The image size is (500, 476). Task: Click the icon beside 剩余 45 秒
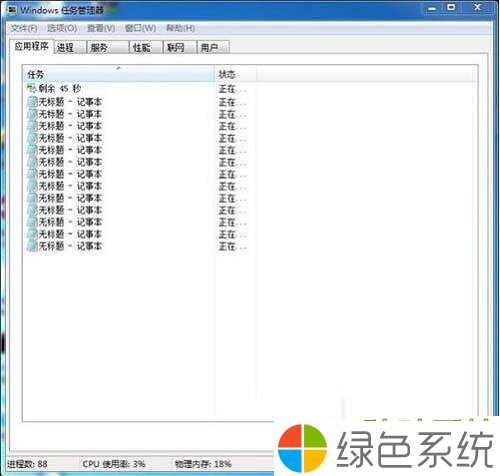pyautogui.click(x=32, y=88)
